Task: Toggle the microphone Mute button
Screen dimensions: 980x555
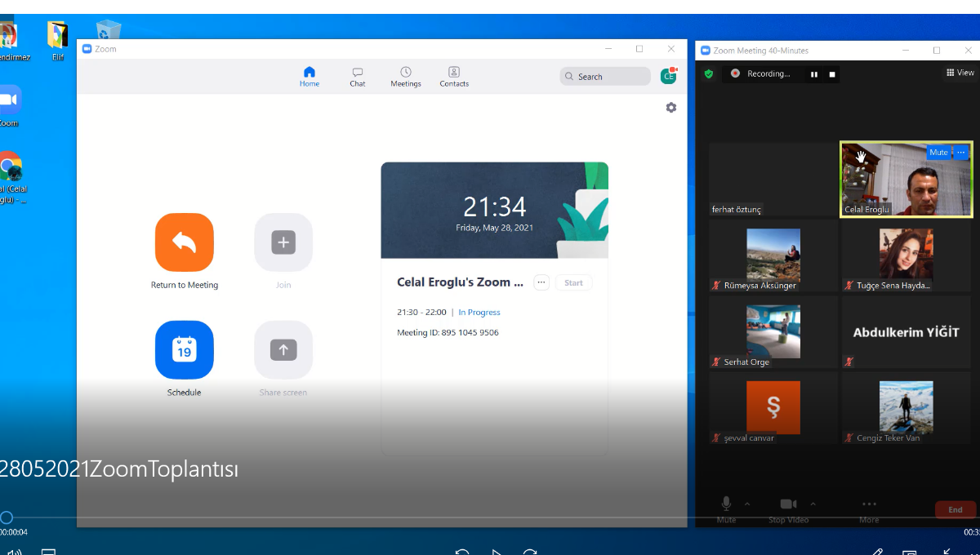Action: click(726, 509)
